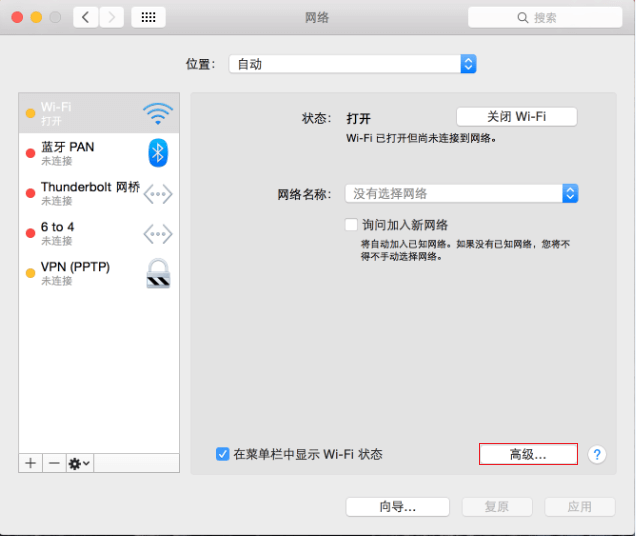Screen dimensions: 636x536
Task: Click the 关闭 Wi-Fi button
Action: pyautogui.click(x=517, y=117)
